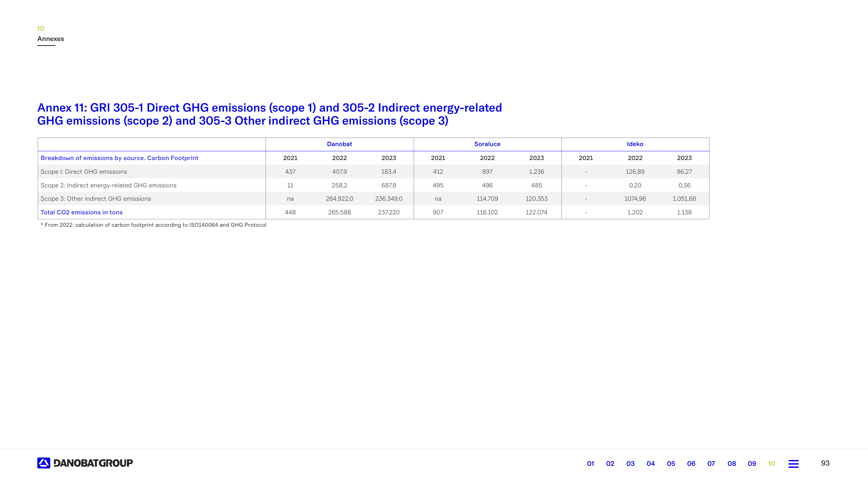Select the Ideko column header
This screenshot has width=868, height=488.
click(x=635, y=144)
